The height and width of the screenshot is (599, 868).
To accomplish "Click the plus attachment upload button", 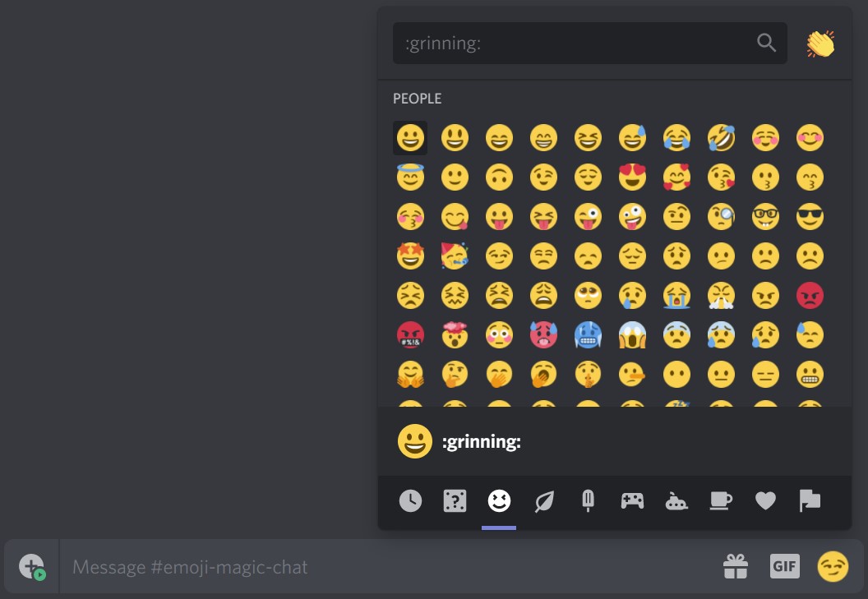I will coord(31,567).
